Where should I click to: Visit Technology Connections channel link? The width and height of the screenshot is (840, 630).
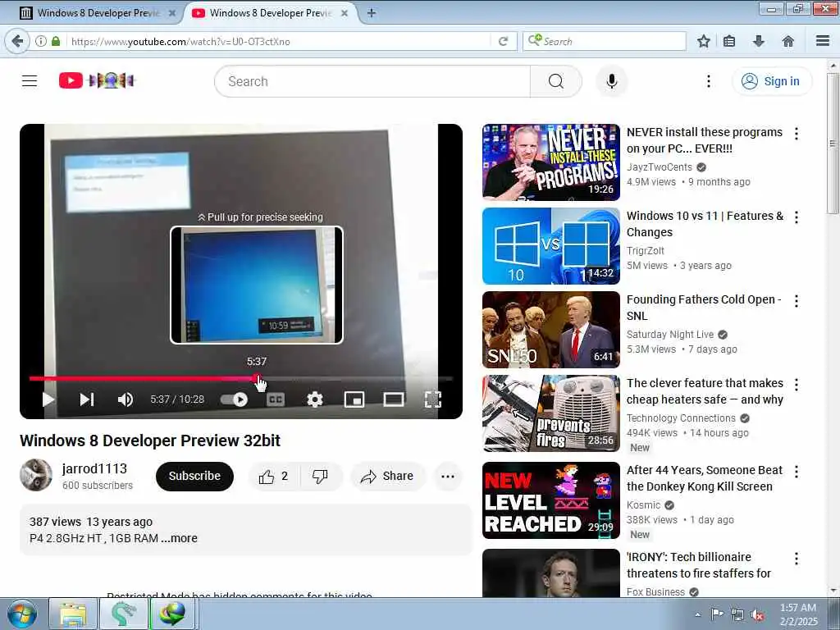click(x=681, y=418)
